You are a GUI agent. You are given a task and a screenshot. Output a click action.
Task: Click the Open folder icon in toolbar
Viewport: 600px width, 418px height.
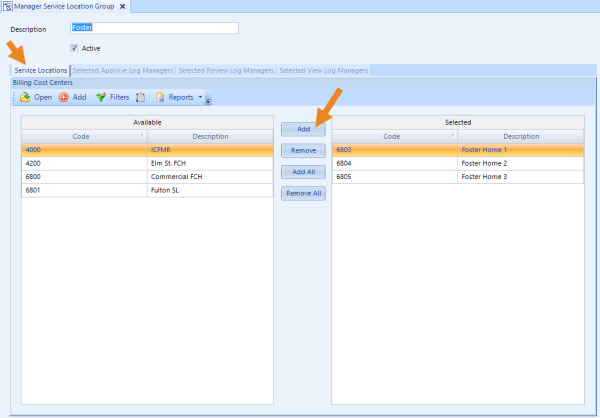tap(25, 97)
